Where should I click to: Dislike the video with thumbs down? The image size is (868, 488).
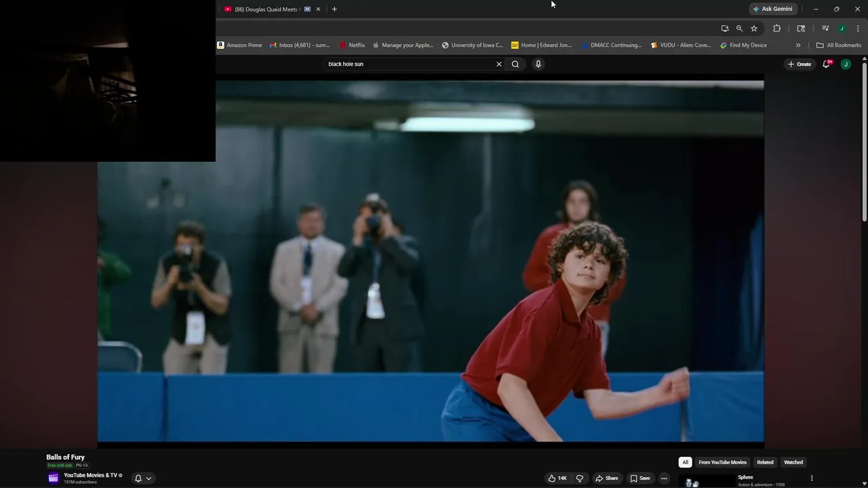(x=580, y=479)
